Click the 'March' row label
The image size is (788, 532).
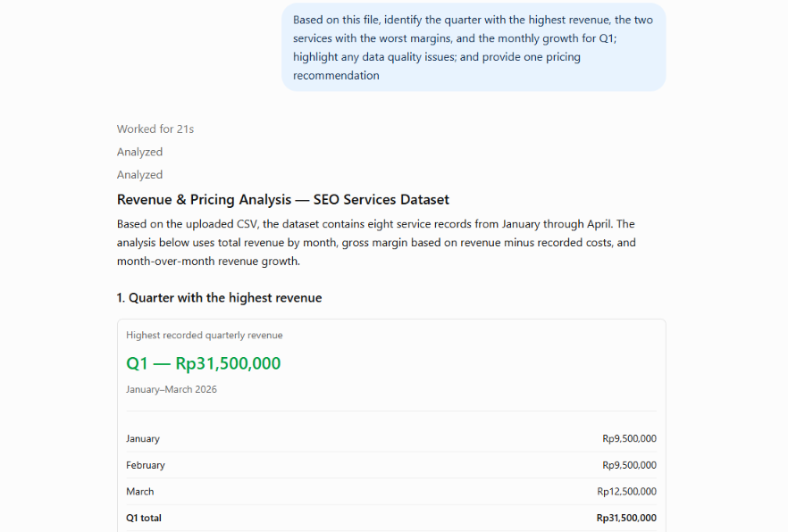(x=139, y=492)
